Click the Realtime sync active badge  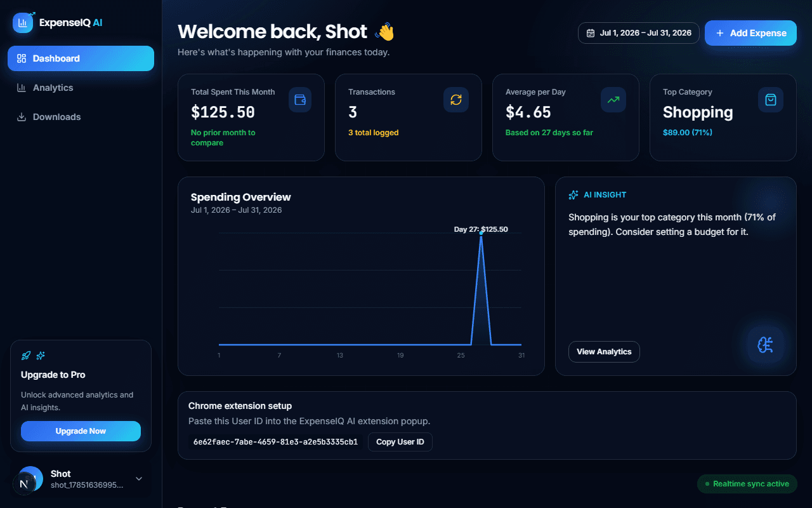(747, 484)
